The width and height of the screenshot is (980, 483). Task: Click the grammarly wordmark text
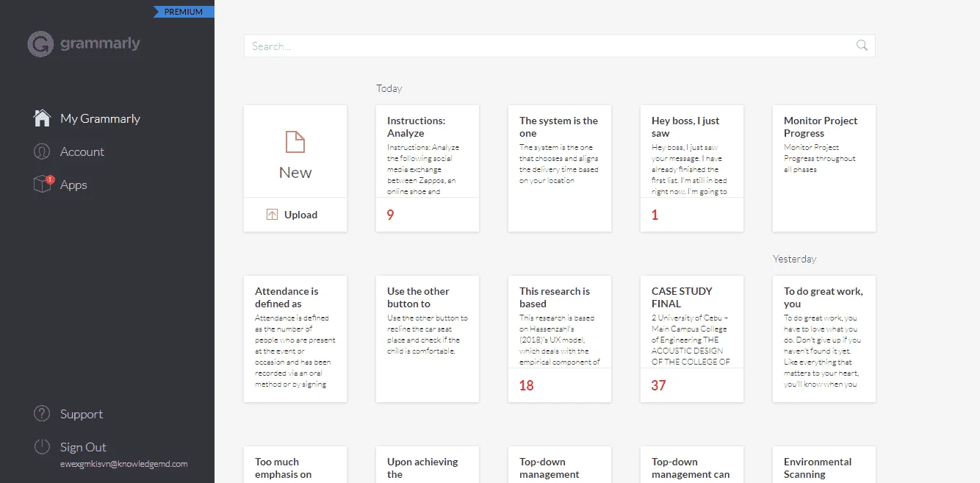(x=100, y=43)
